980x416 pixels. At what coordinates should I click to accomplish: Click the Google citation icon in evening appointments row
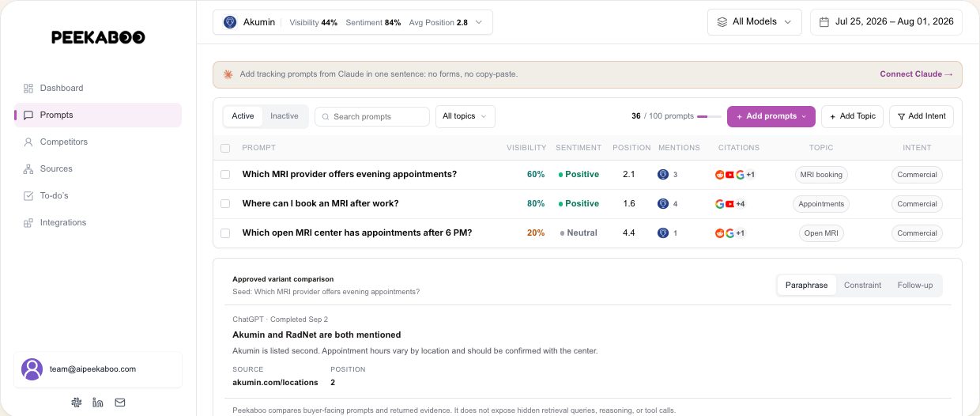point(740,175)
